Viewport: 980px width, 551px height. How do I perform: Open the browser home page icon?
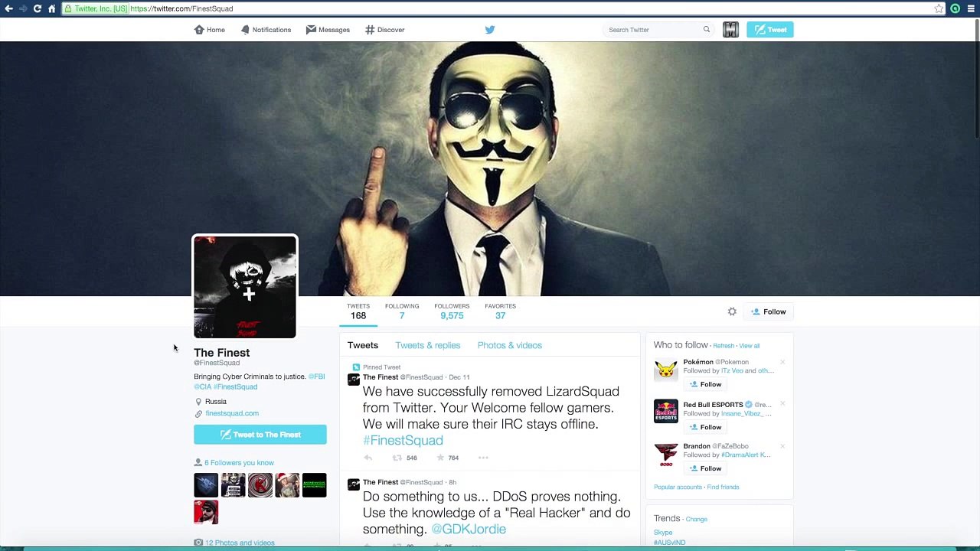[51, 8]
